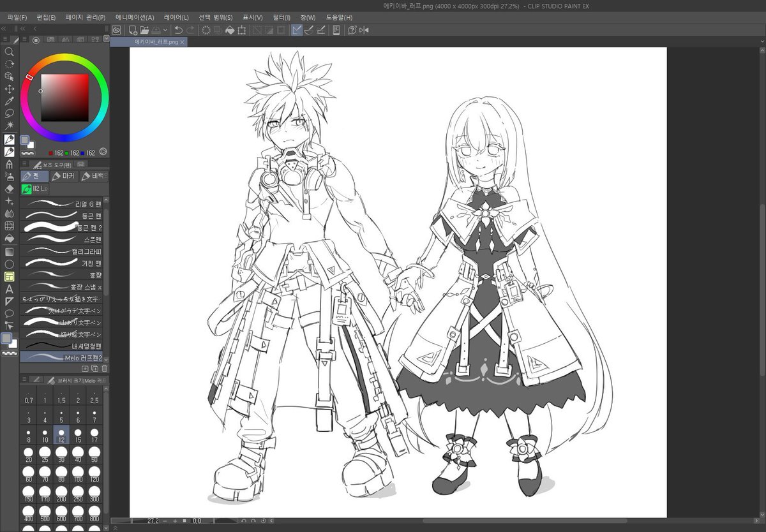This screenshot has width=766, height=532.
Task: Toggle Snap to ruler in command bar
Action: [x=297, y=30]
